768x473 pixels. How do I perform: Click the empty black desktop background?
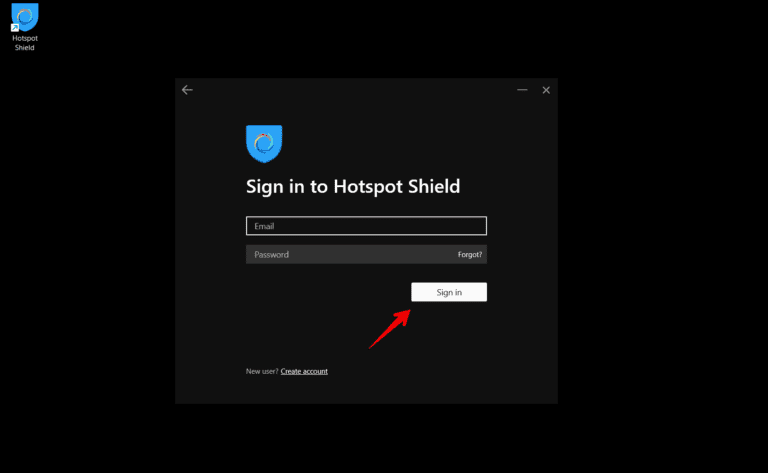[x=661, y=245]
